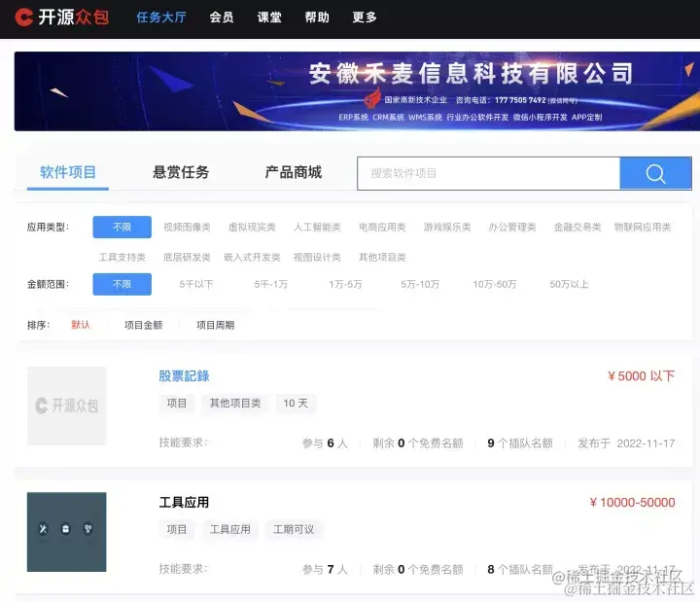Open the 会员 navigation item
Image resolution: width=700 pixels, height=602 pixels.
(222, 18)
